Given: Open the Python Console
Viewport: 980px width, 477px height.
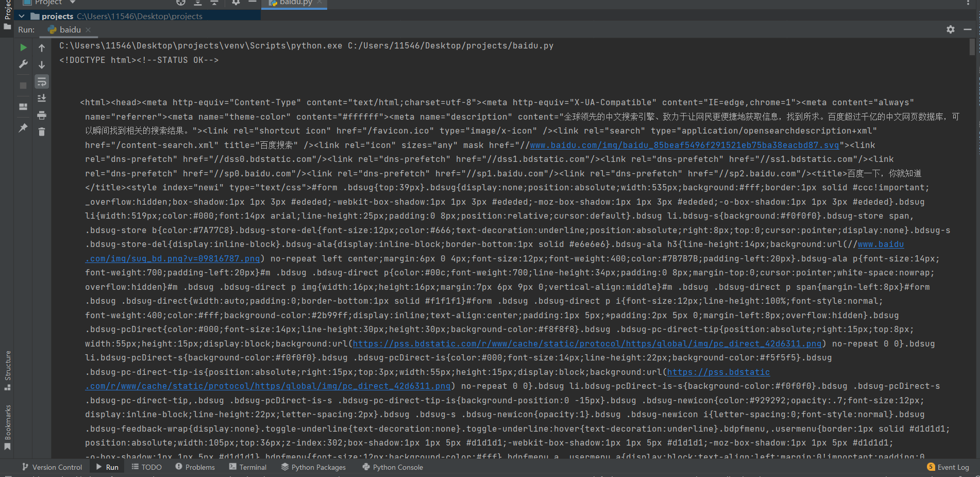Looking at the screenshot, I should coord(393,467).
